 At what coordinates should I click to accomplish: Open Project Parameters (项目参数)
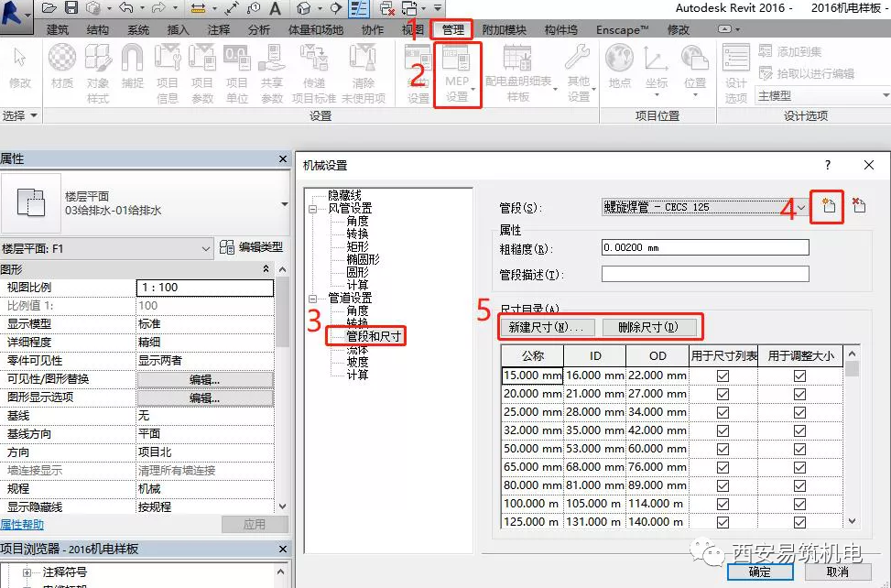coord(201,74)
